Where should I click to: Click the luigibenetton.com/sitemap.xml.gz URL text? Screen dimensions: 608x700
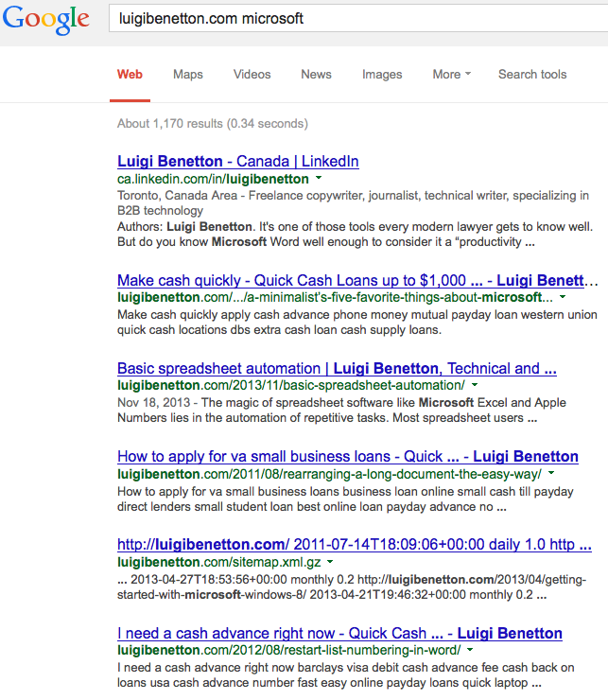coord(218,562)
